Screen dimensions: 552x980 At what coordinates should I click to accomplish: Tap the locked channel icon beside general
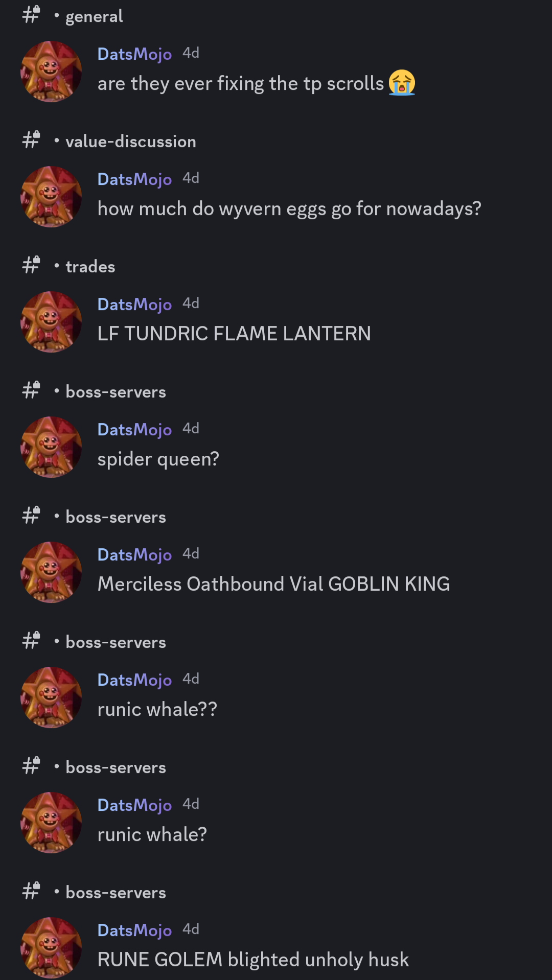click(x=31, y=15)
